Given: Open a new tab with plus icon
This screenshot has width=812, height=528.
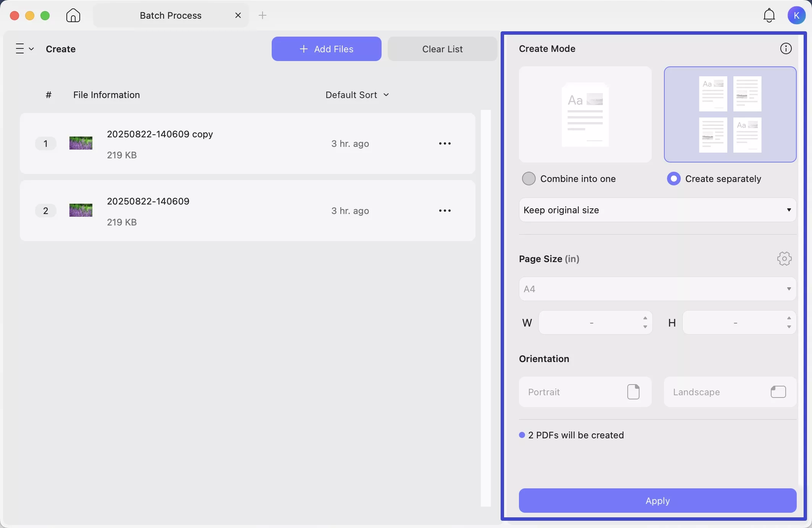Looking at the screenshot, I should [263, 16].
